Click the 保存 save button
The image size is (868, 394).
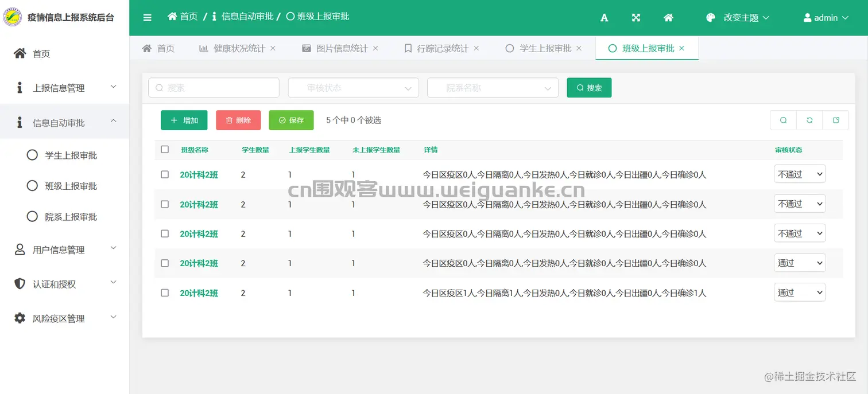(x=291, y=120)
